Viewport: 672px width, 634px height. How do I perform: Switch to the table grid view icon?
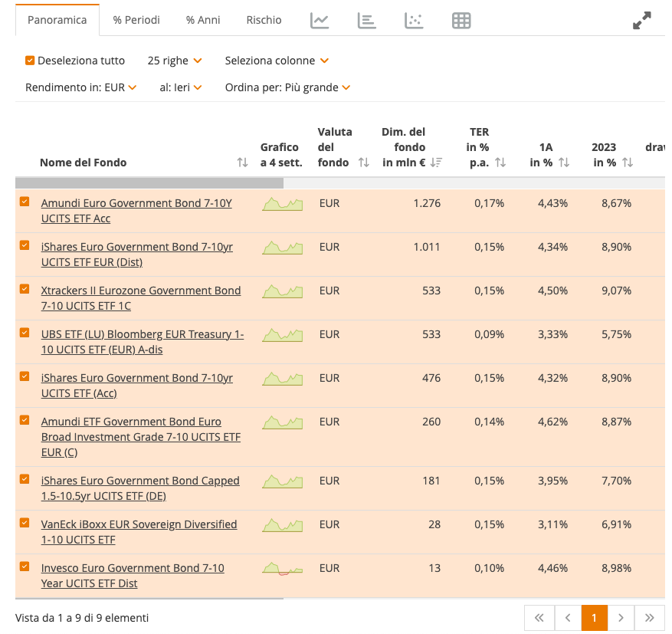point(461,21)
